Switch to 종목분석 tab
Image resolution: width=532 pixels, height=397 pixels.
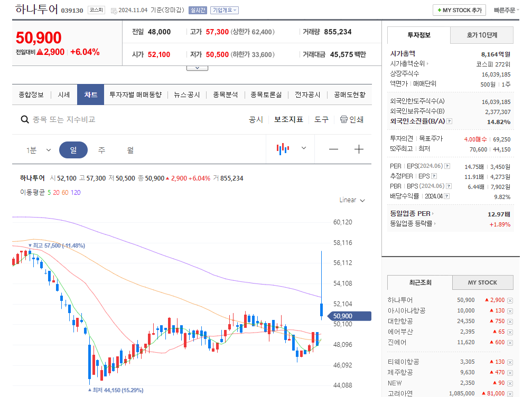coord(225,94)
